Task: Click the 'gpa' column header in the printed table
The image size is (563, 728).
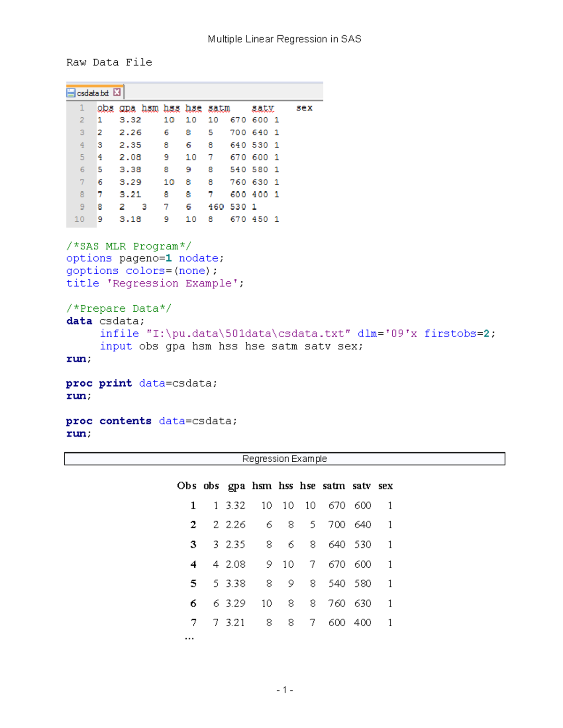Action: (x=236, y=486)
